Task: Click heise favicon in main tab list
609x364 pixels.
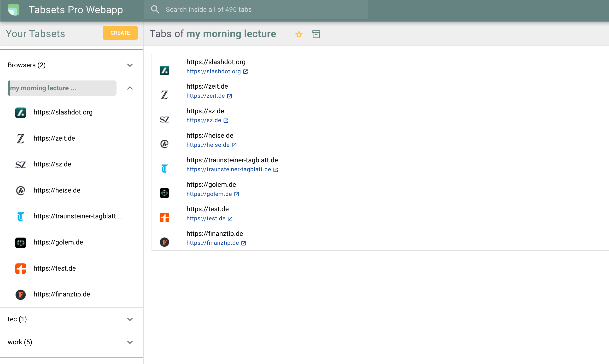Action: pos(164,144)
